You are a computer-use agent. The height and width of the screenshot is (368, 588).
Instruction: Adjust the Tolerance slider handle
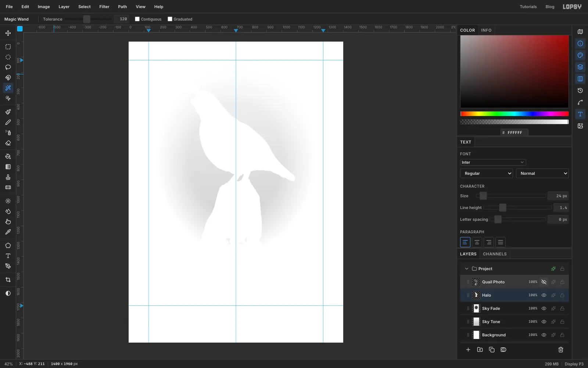87,19
